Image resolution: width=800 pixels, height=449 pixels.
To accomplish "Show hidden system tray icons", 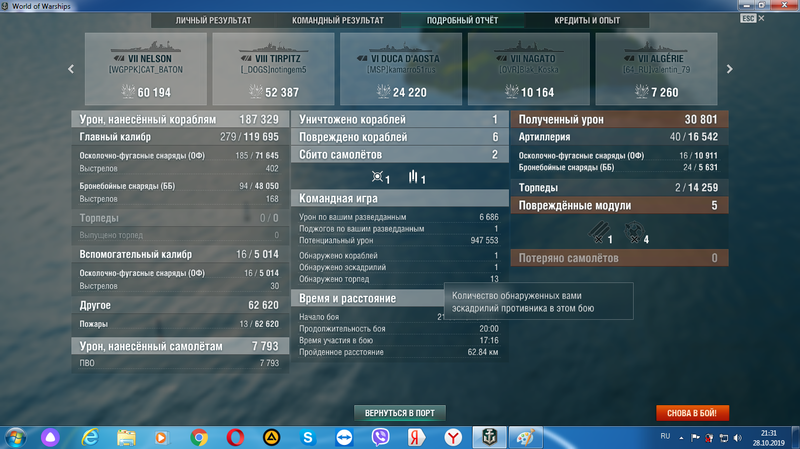I will coord(681,438).
